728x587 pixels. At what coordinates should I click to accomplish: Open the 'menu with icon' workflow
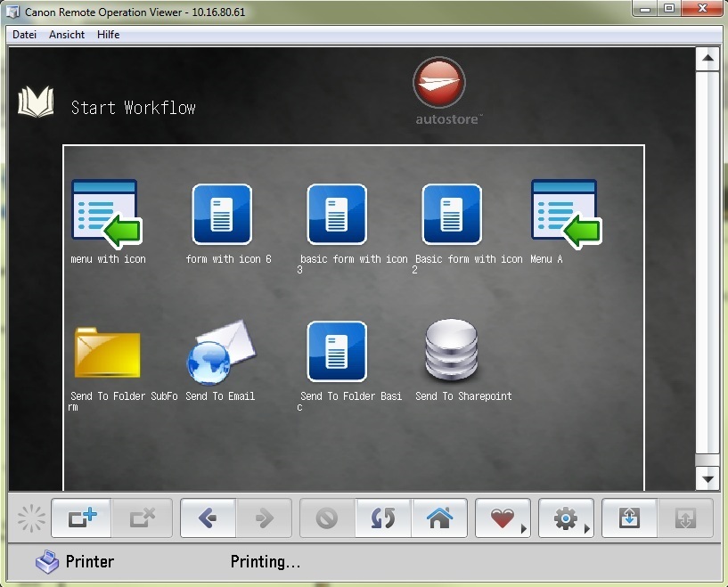pos(106,213)
